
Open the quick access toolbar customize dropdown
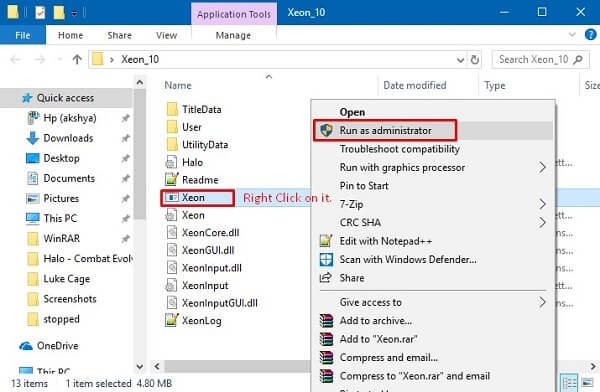point(74,13)
